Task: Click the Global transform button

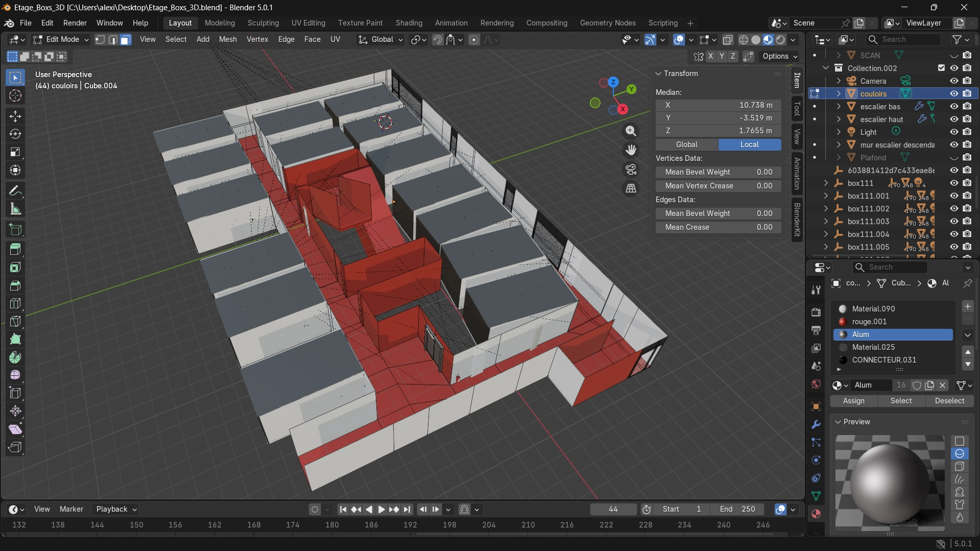Action: (x=686, y=145)
